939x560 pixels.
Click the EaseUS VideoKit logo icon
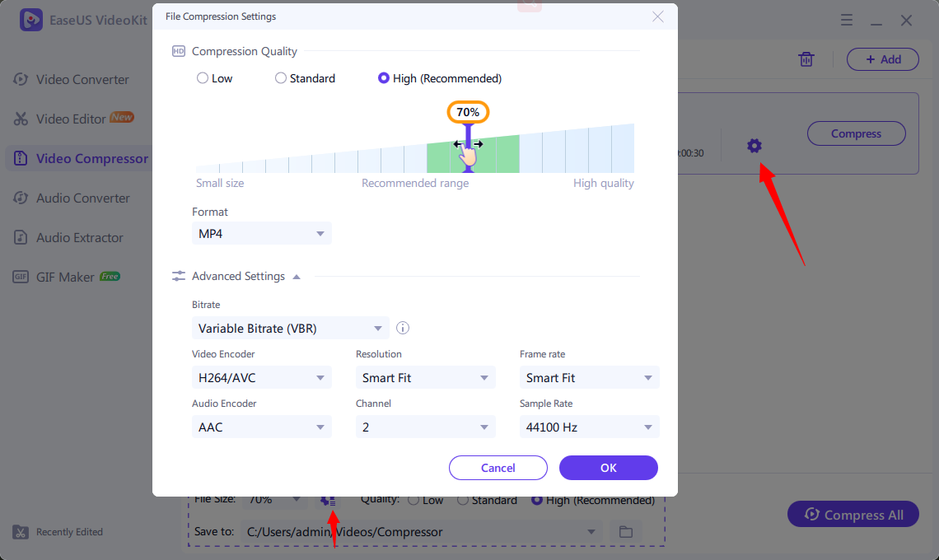pyautogui.click(x=31, y=20)
